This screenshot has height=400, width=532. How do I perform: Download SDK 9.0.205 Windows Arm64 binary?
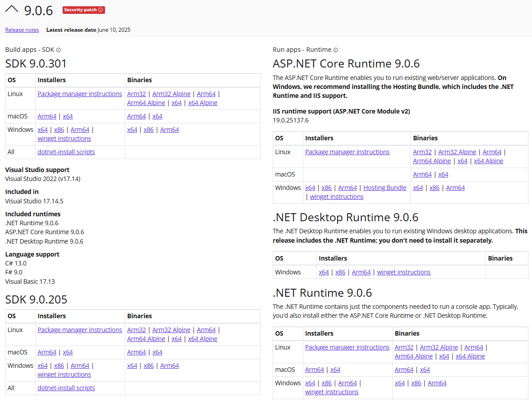pyautogui.click(x=169, y=366)
